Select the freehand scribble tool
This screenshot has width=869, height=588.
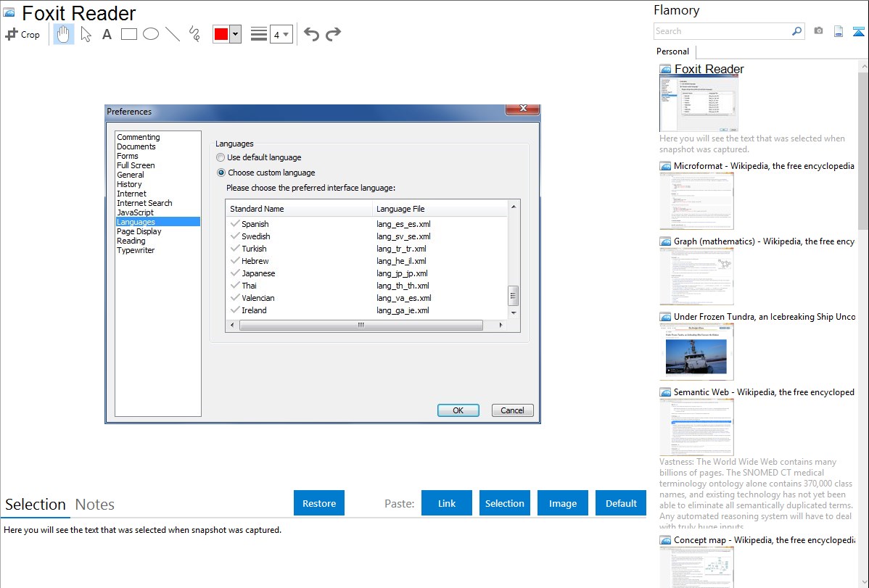(194, 34)
